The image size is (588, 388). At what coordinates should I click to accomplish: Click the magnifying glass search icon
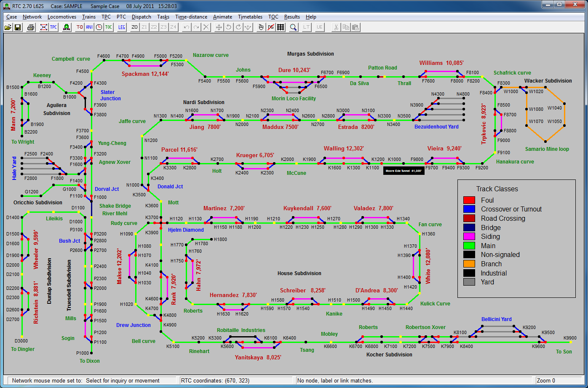293,27
